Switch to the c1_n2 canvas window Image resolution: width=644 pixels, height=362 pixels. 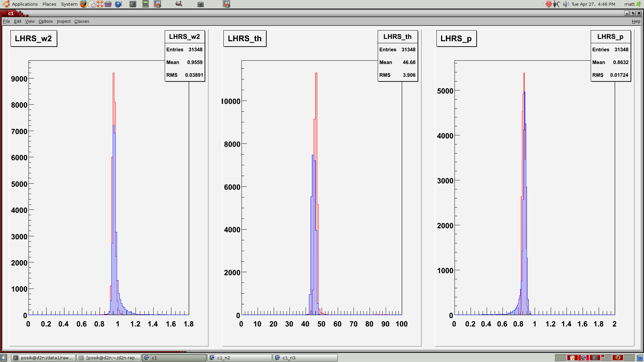click(x=239, y=358)
